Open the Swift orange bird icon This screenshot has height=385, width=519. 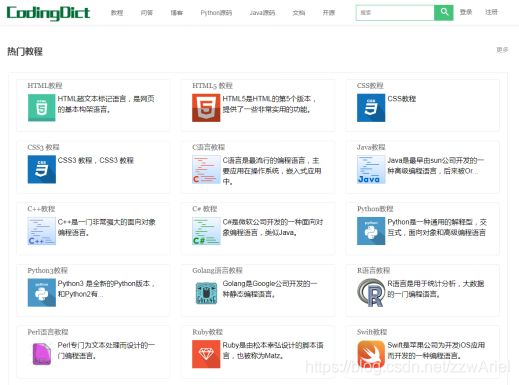click(371, 354)
